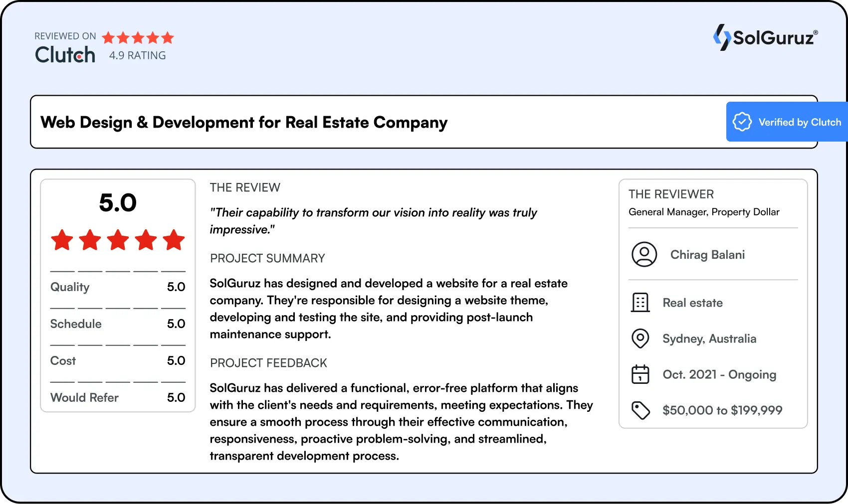Viewport: 848px width, 504px height.
Task: Expand the Quality rating row
Action: 117,287
